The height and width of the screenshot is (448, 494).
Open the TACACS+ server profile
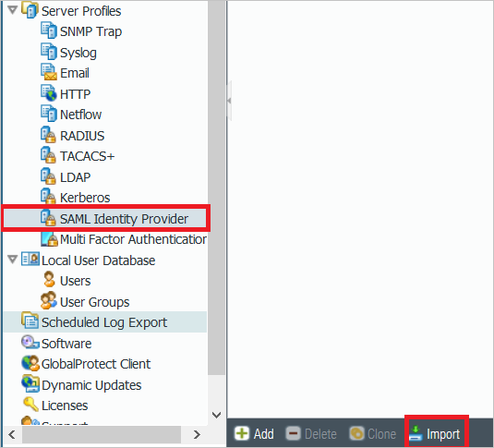coord(88,156)
